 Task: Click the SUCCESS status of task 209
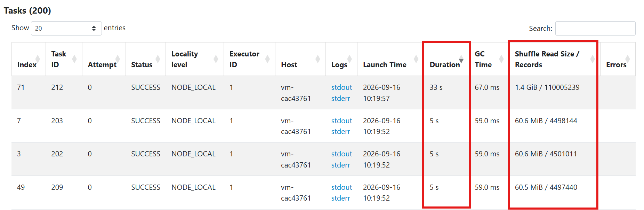(146, 187)
